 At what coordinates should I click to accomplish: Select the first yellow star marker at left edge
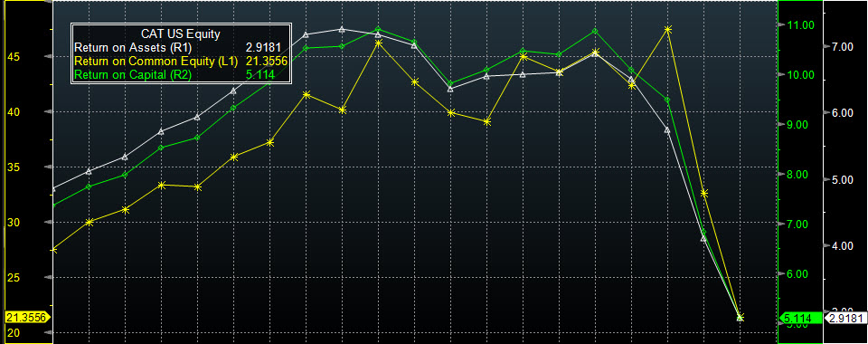tap(53, 250)
